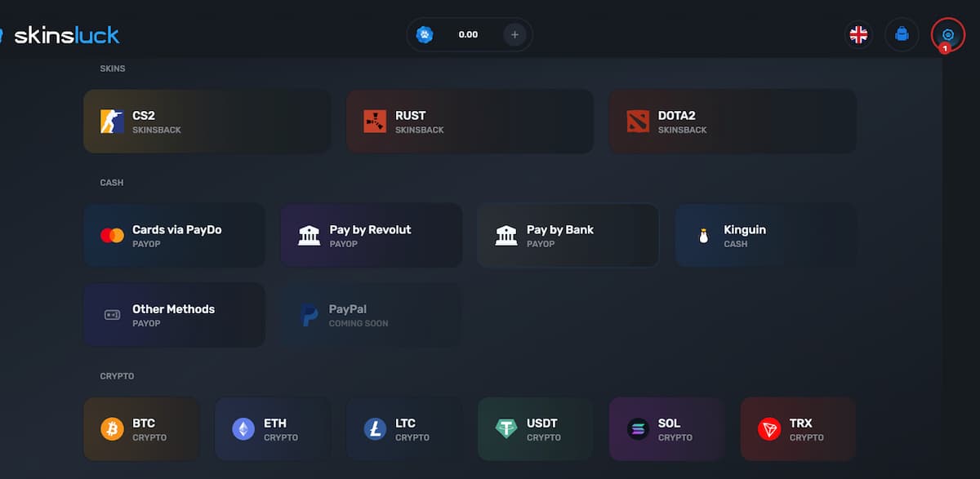This screenshot has width=980, height=479.
Task: Choose the Kinguin cash method
Action: (766, 235)
